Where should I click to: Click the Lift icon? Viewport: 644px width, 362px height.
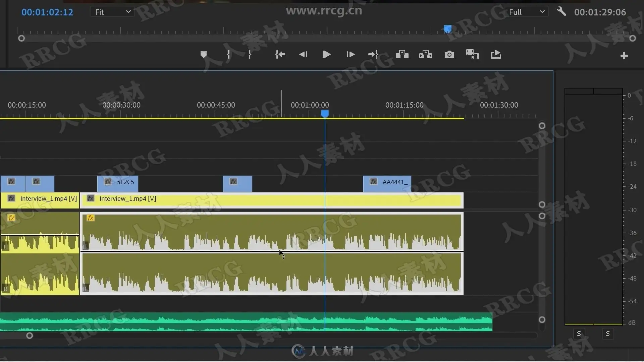[402, 55]
